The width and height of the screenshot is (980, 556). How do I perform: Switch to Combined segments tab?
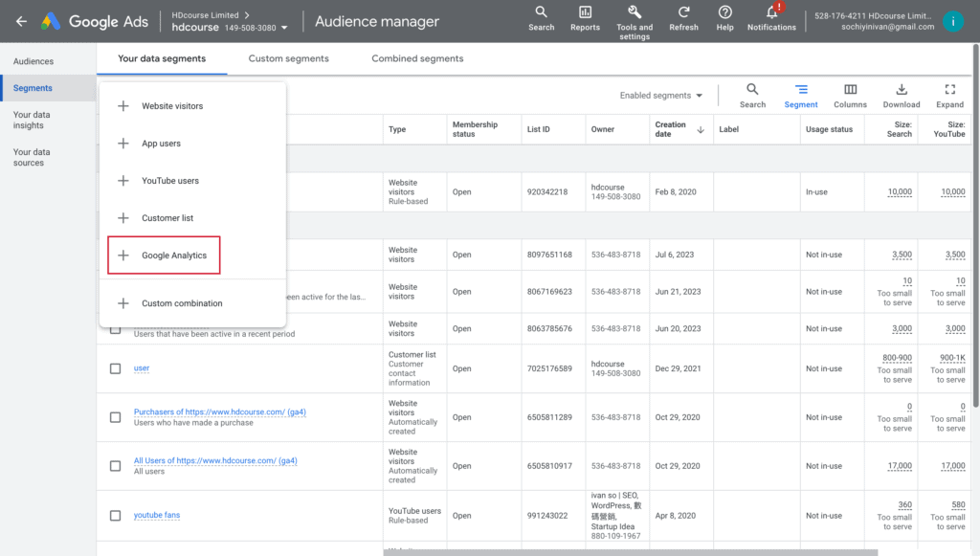(417, 58)
